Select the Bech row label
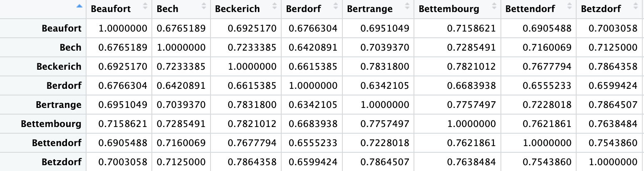The width and height of the screenshot is (644, 171). tap(70, 47)
